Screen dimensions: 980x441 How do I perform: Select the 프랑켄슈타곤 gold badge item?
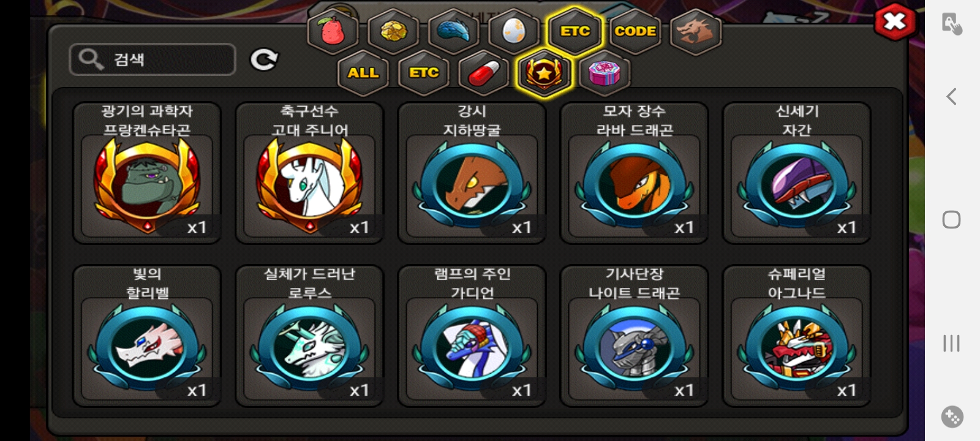click(147, 173)
